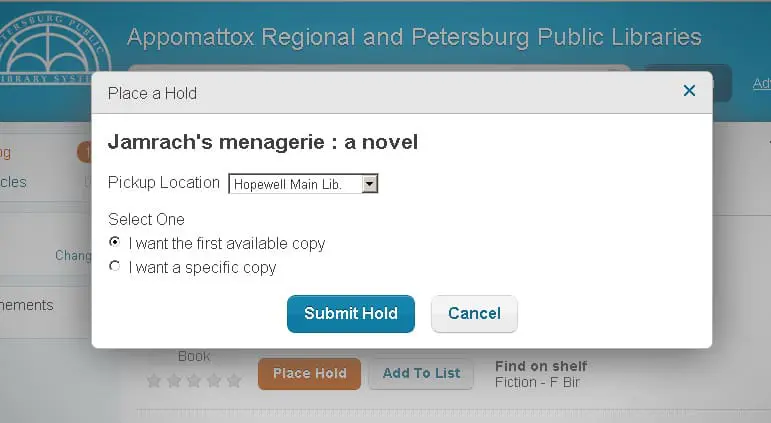
Task: Open the Pickup Location dropdown
Action: tap(303, 184)
